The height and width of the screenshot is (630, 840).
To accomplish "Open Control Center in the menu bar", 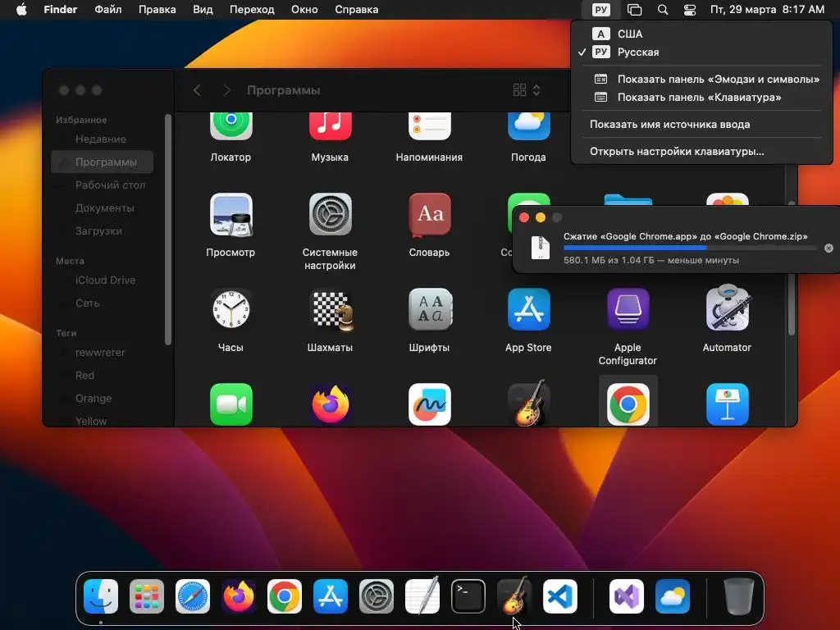I will (x=690, y=10).
